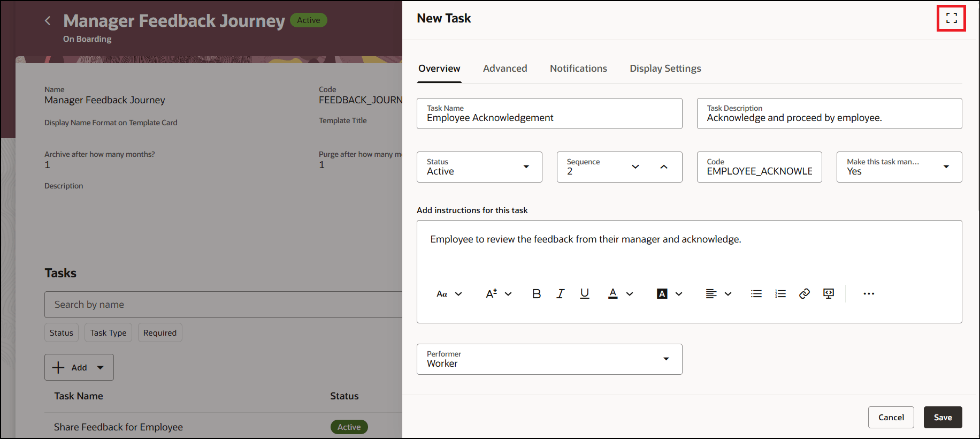This screenshot has height=439, width=980.
Task: Go back from Manager Feedback Journey page
Action: [x=48, y=21]
